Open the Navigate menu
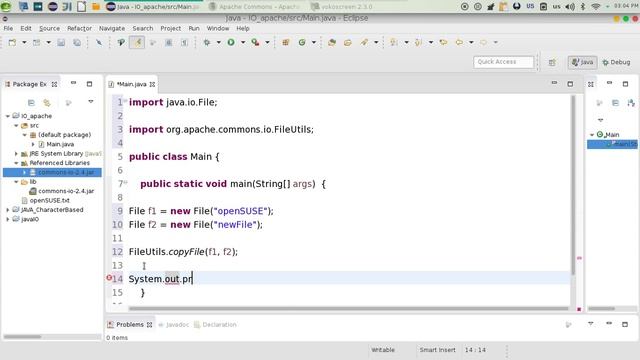The image size is (640, 360). (x=112, y=28)
